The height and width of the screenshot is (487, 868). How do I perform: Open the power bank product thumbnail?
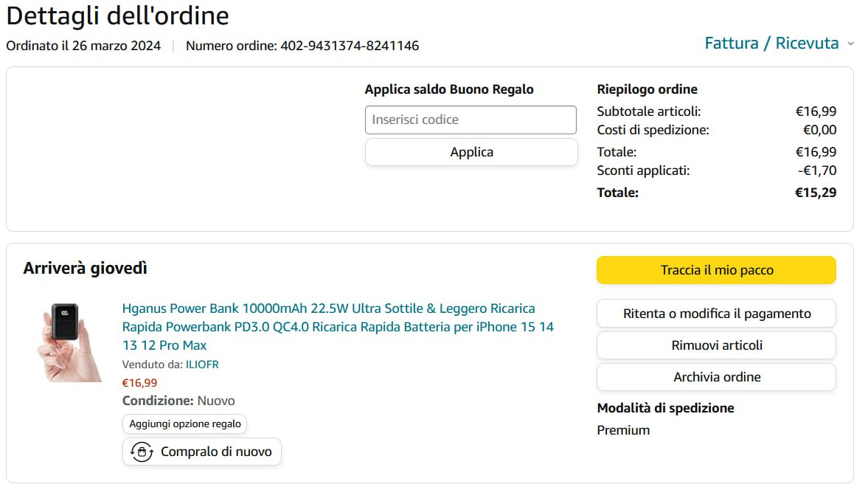pyautogui.click(x=69, y=341)
